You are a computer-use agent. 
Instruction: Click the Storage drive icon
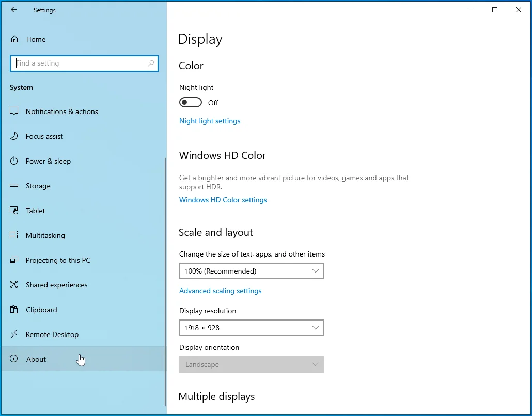click(14, 185)
